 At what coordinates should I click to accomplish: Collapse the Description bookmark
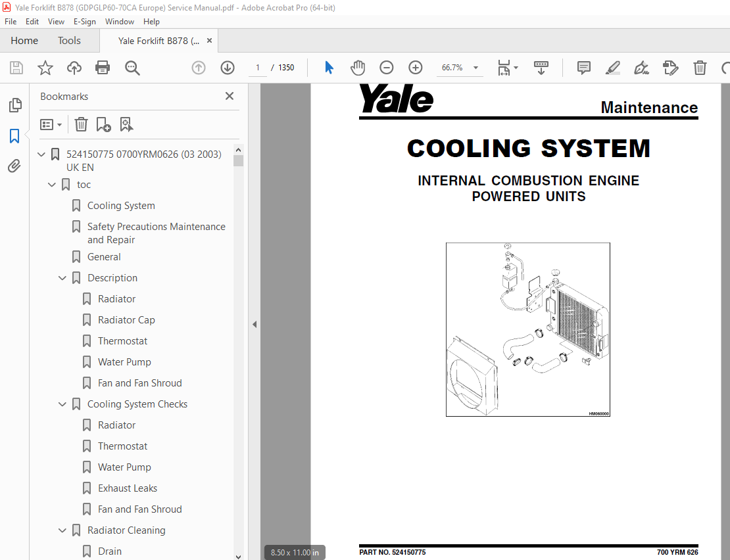click(x=62, y=278)
